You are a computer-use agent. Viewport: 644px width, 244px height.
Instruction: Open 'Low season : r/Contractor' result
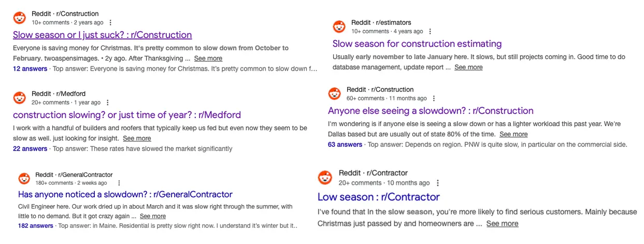coord(378,197)
